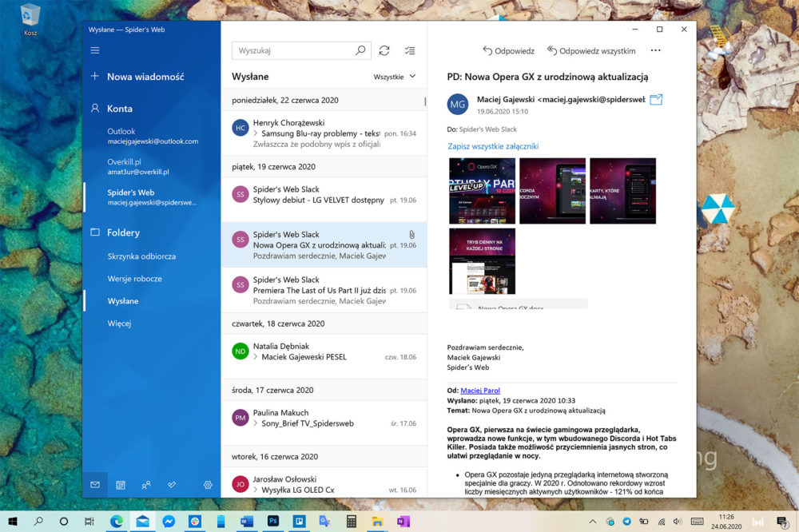Open Stylowy debiut LG VELVET message
Viewport: 799px width, 532px height.
pos(324,199)
